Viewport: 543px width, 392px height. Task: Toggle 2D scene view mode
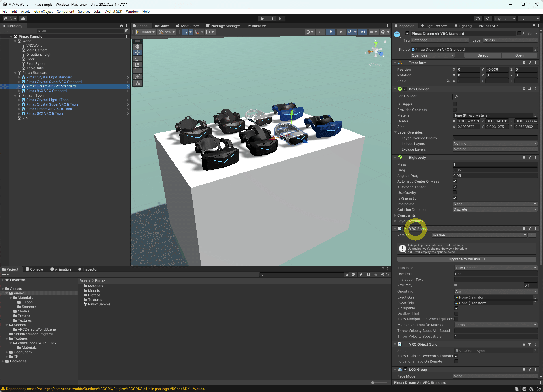click(x=321, y=32)
